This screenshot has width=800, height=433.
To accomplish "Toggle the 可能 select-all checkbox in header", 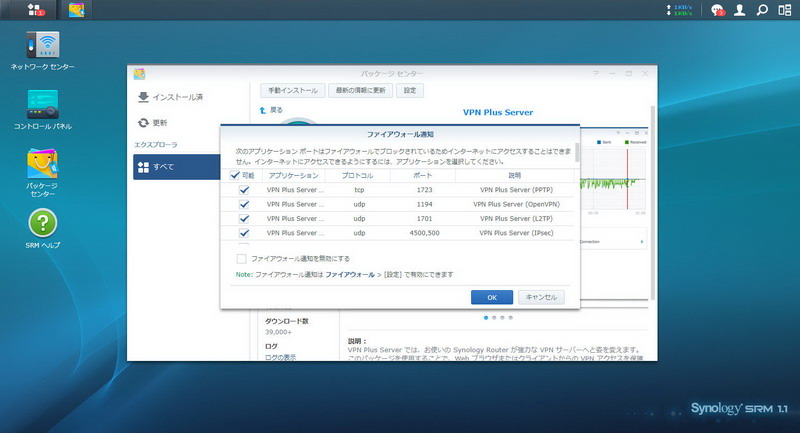I will point(235,175).
